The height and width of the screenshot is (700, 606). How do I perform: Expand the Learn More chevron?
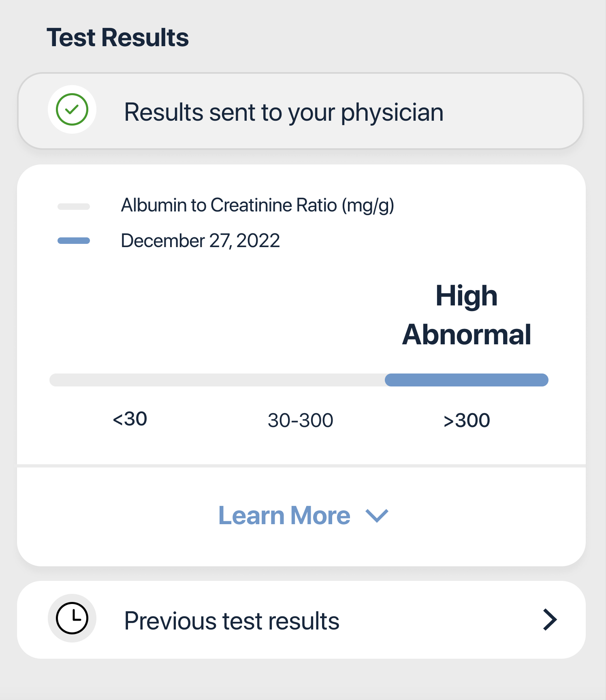pyautogui.click(x=377, y=516)
